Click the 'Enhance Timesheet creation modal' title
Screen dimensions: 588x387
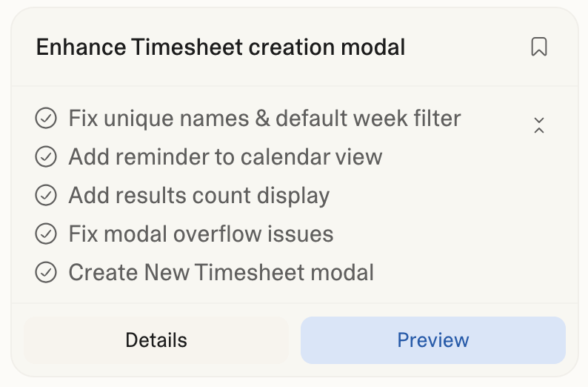point(220,47)
